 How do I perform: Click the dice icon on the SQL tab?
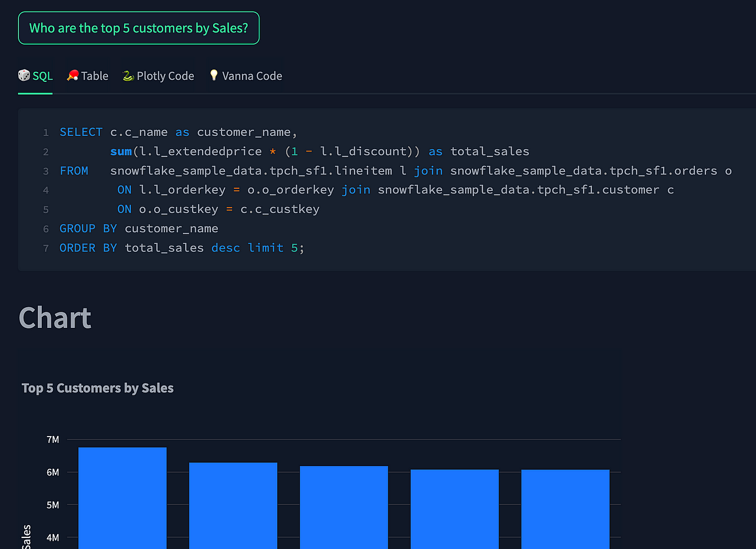click(23, 76)
